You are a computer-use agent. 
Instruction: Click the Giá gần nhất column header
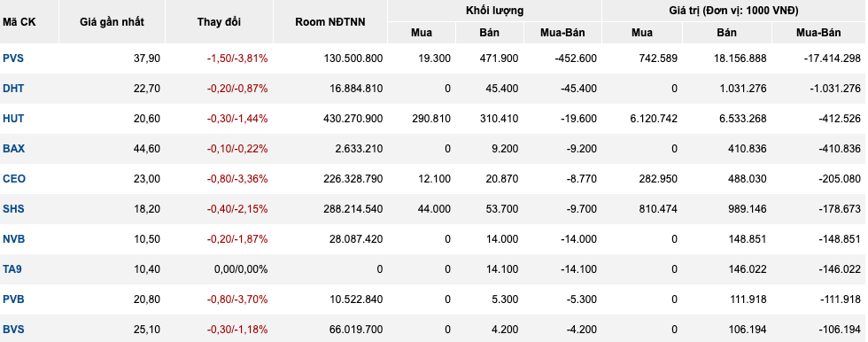(x=112, y=22)
